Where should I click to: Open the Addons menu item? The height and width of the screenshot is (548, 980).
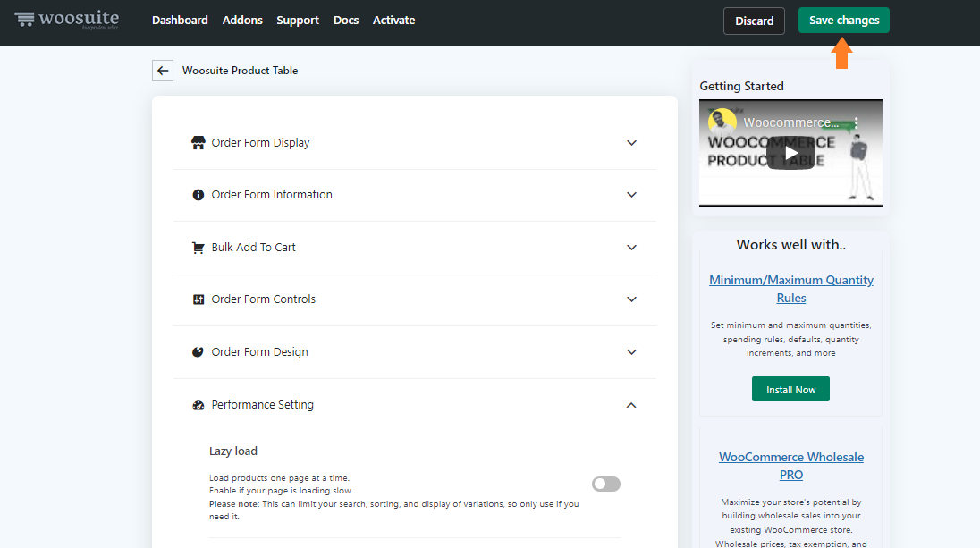click(x=242, y=20)
